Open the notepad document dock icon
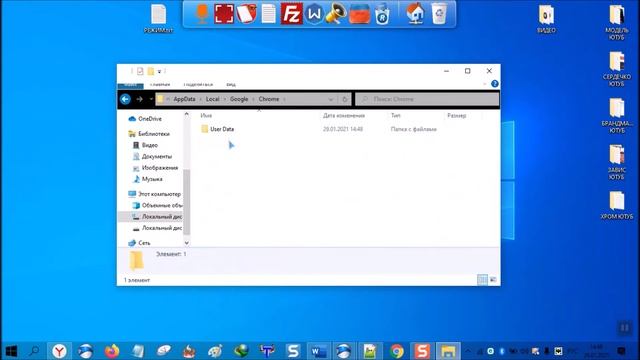This screenshot has width=640, height=360. (x=269, y=13)
